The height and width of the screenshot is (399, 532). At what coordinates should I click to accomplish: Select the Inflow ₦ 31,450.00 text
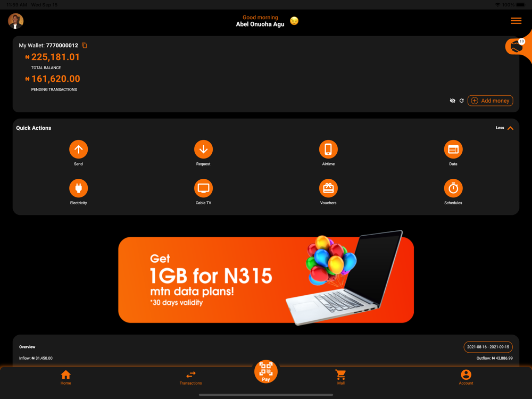(36, 358)
